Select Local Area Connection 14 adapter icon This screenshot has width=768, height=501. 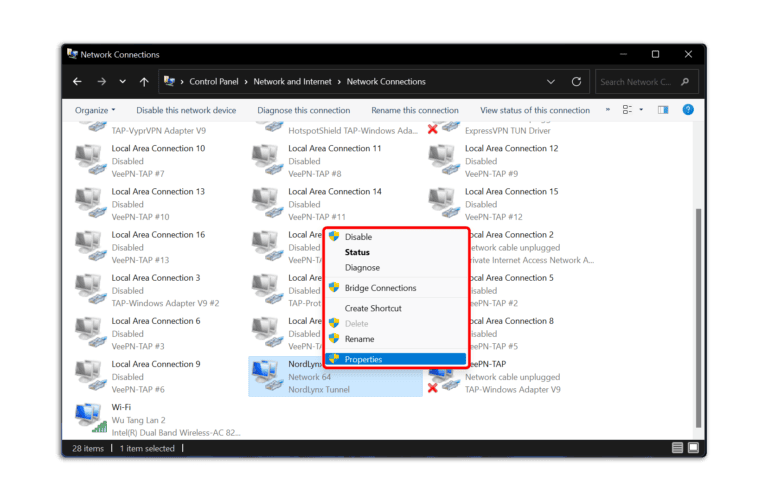(267, 203)
